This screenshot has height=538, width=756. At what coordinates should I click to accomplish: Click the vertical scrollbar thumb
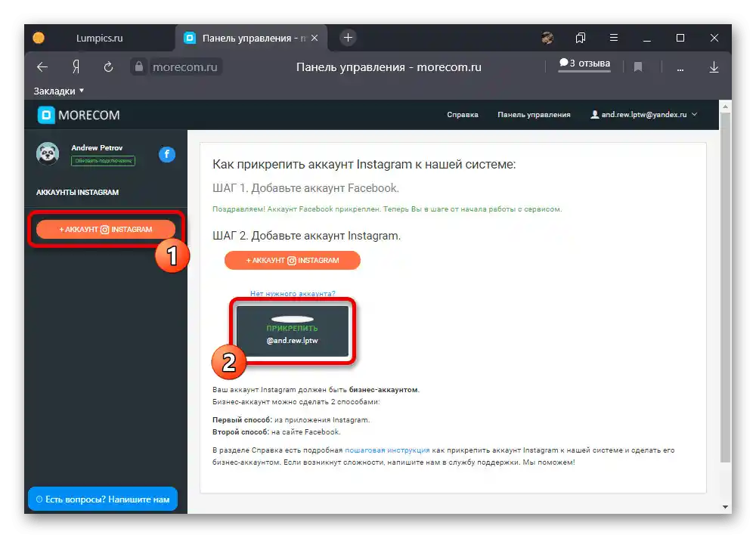(x=725, y=287)
